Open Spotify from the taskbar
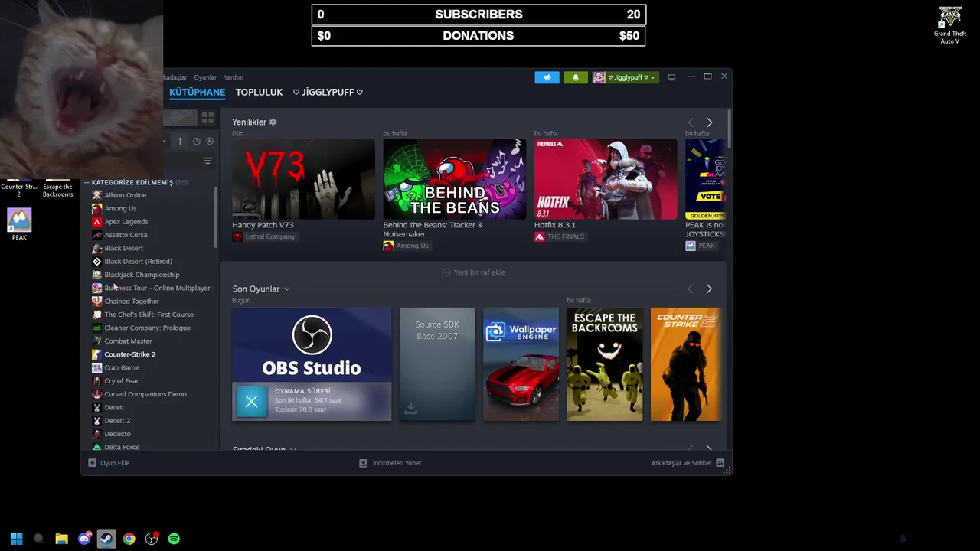 tap(174, 539)
